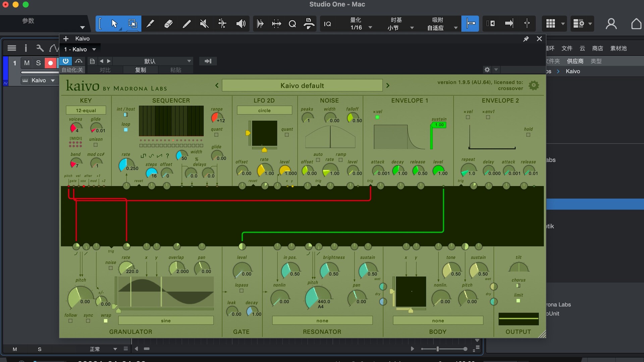Select the Eraser tool

(169, 24)
